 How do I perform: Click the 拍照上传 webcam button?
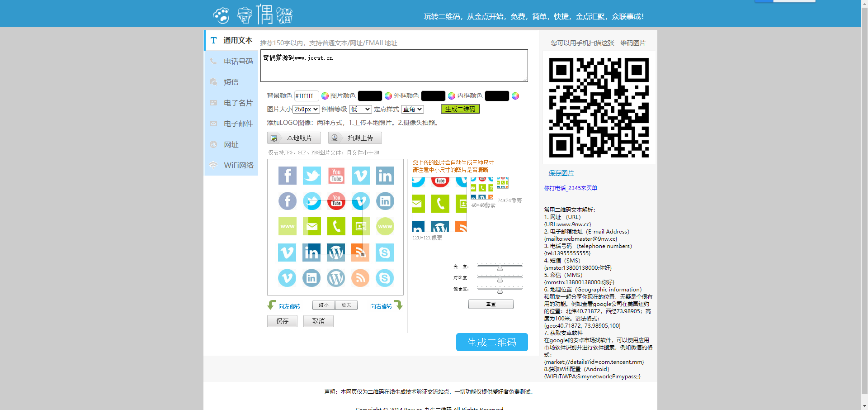point(355,138)
